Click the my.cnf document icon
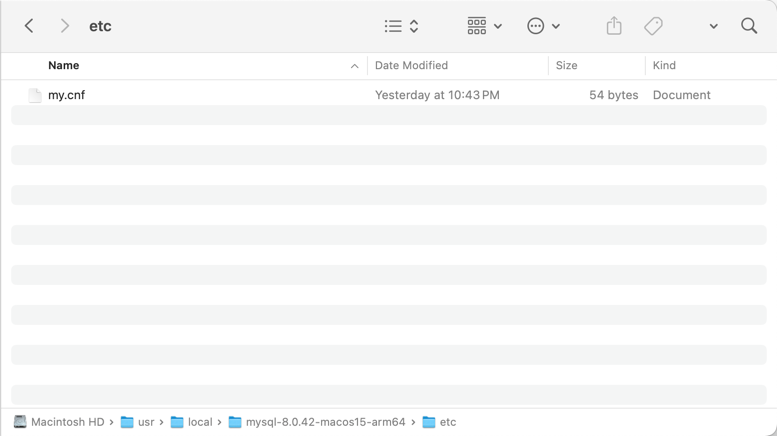 click(x=35, y=95)
